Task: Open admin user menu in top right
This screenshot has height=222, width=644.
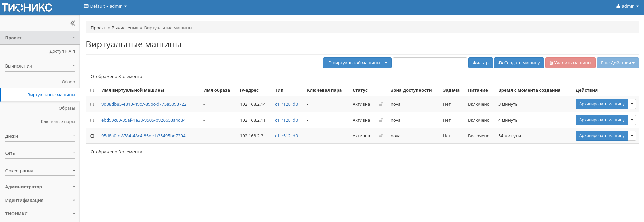Action: click(627, 6)
